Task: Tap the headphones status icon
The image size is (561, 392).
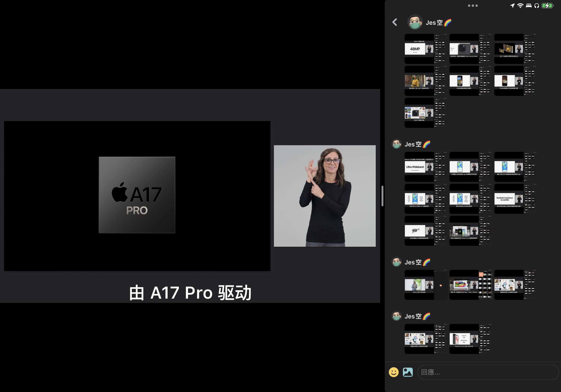Action: point(537,6)
